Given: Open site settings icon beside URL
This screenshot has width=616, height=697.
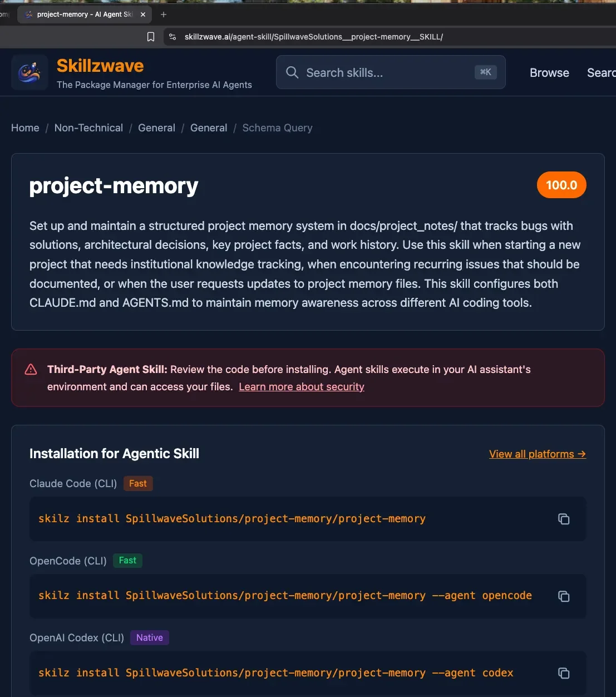Looking at the screenshot, I should [x=173, y=37].
